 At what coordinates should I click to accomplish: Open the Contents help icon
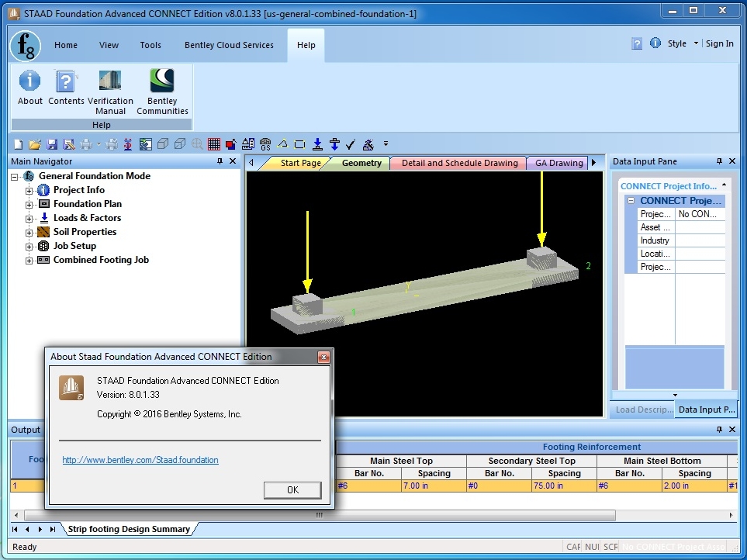coord(66,87)
